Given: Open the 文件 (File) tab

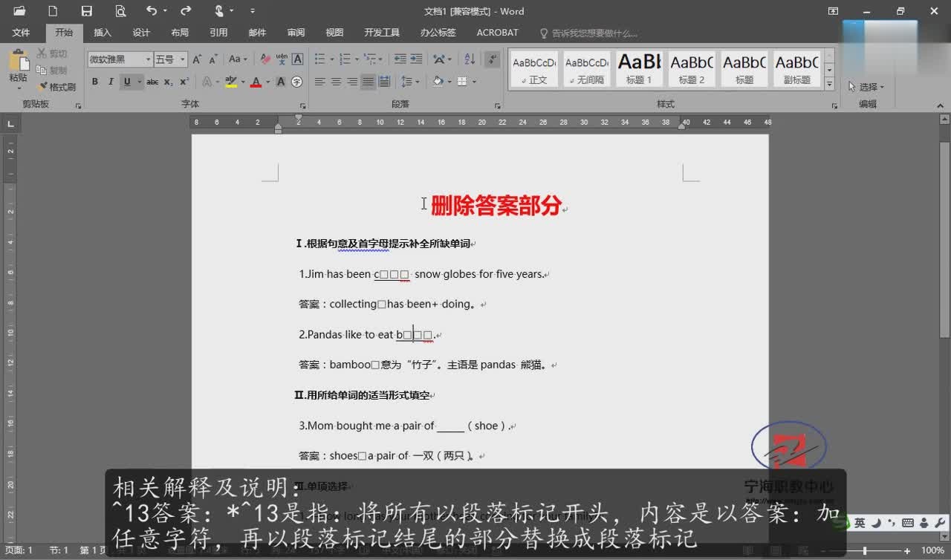Looking at the screenshot, I should click(21, 33).
